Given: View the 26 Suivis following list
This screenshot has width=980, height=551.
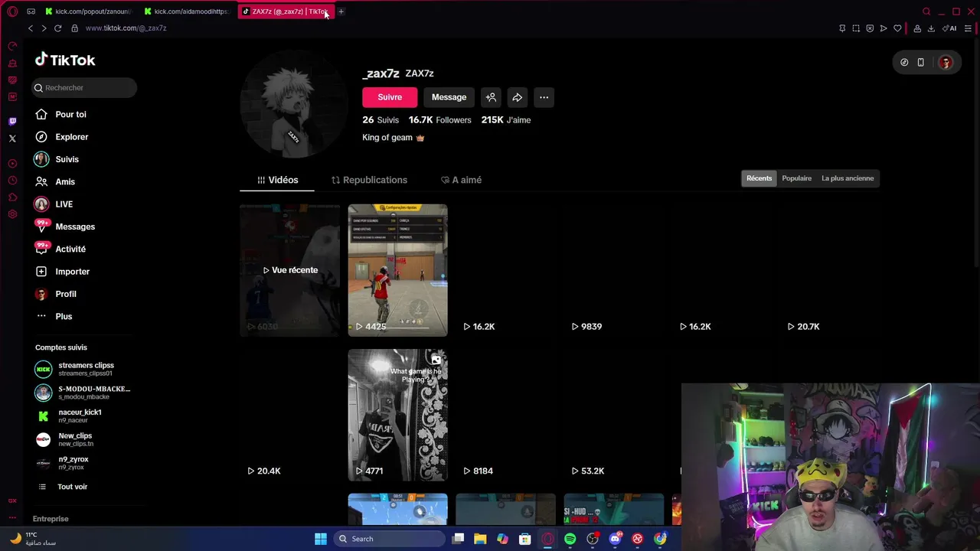Looking at the screenshot, I should pyautogui.click(x=381, y=120).
